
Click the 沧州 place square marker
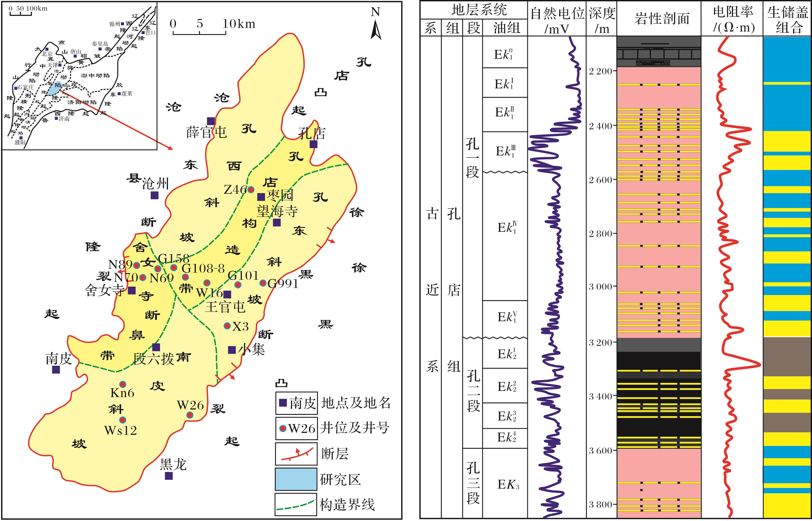[x=154, y=195]
